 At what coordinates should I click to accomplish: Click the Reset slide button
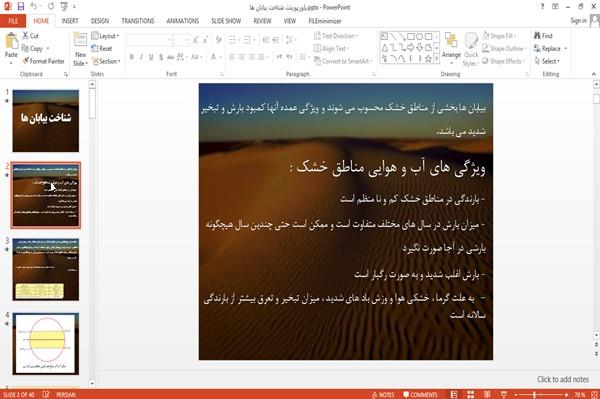[x=102, y=49]
